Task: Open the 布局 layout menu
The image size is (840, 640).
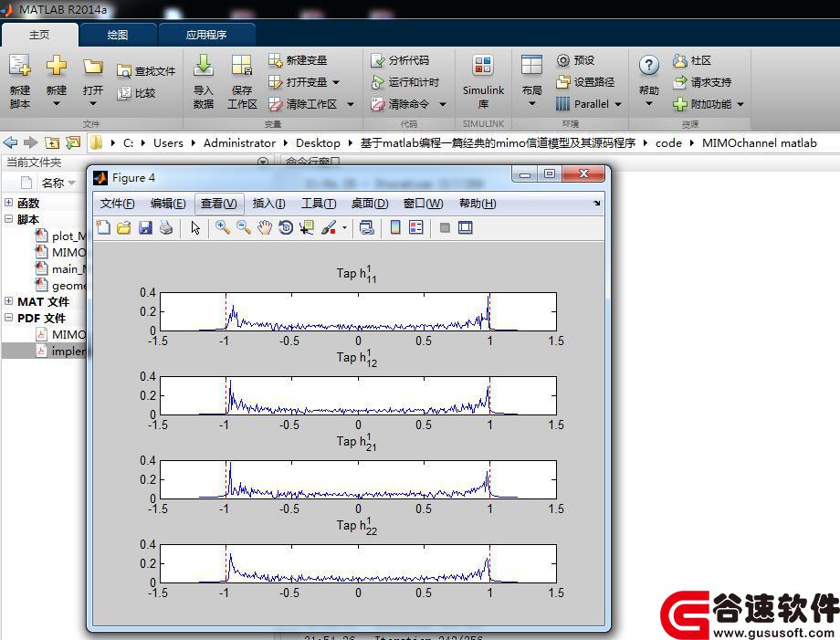Action: click(532, 81)
